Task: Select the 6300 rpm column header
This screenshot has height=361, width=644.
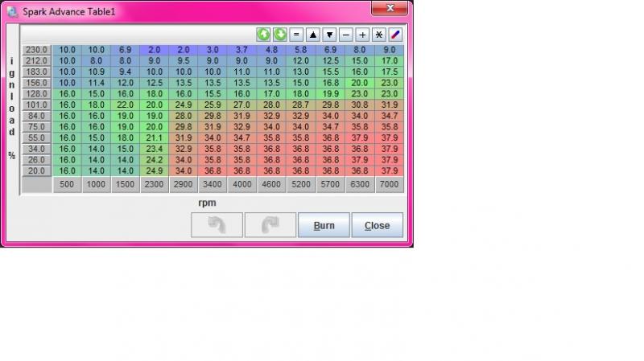Action: tap(360, 185)
